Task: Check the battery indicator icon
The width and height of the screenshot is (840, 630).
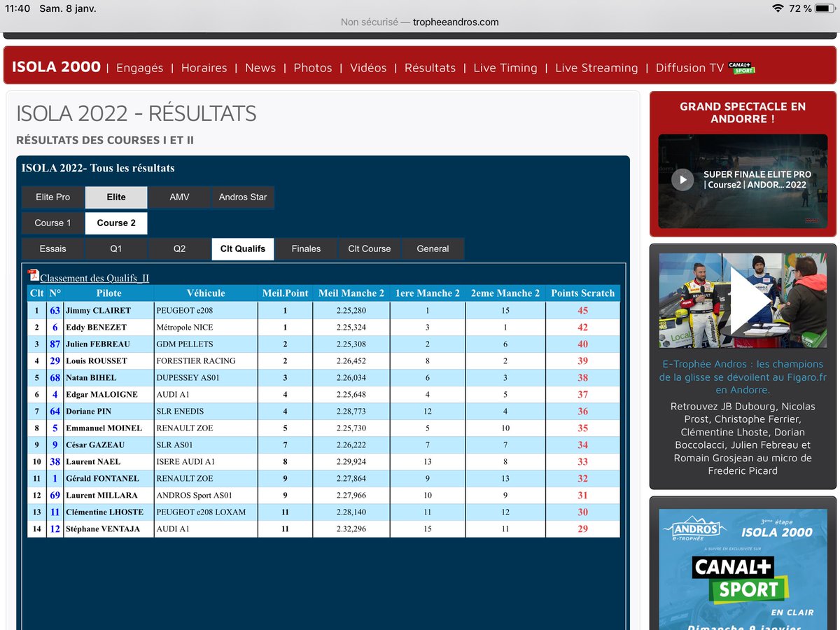Action: [824, 8]
